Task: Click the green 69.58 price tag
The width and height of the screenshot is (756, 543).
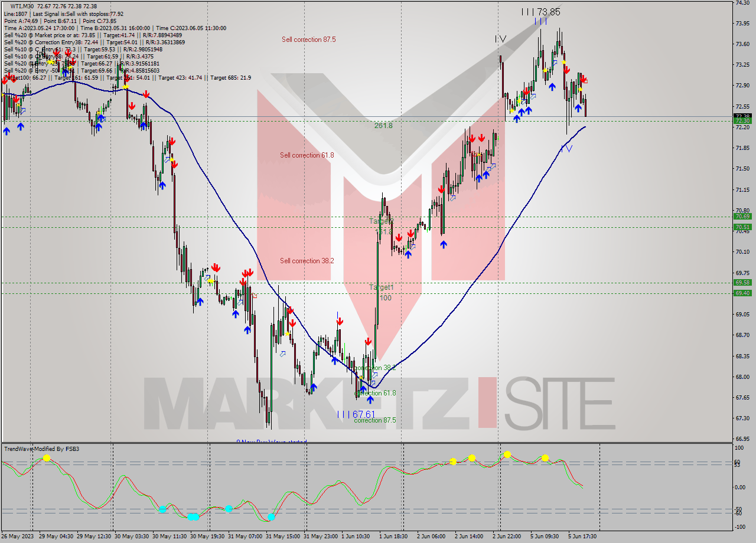Action: tap(742, 282)
